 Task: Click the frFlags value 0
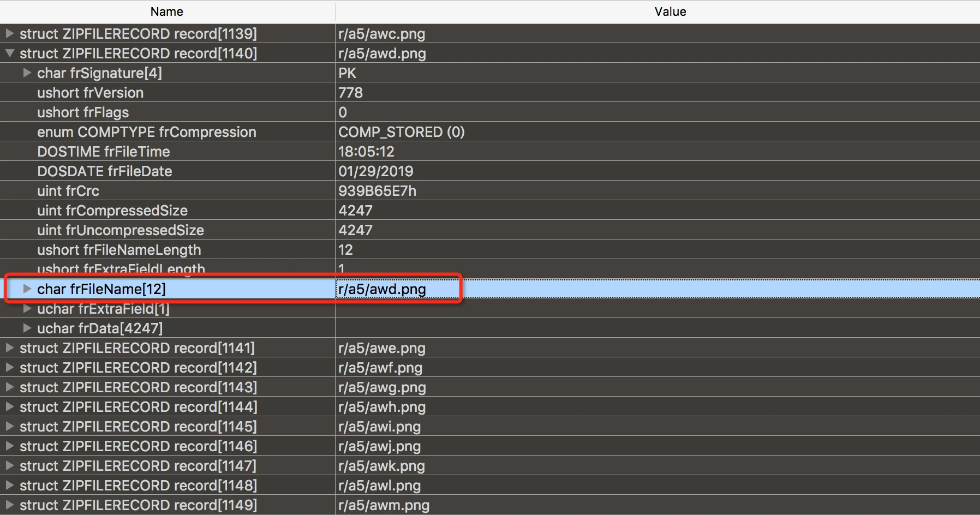point(343,112)
